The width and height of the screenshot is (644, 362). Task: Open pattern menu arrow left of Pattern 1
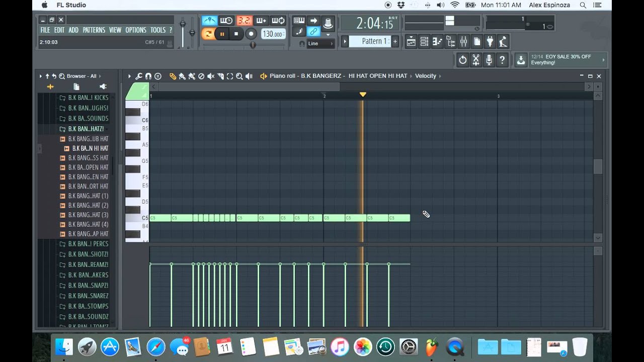[345, 41]
